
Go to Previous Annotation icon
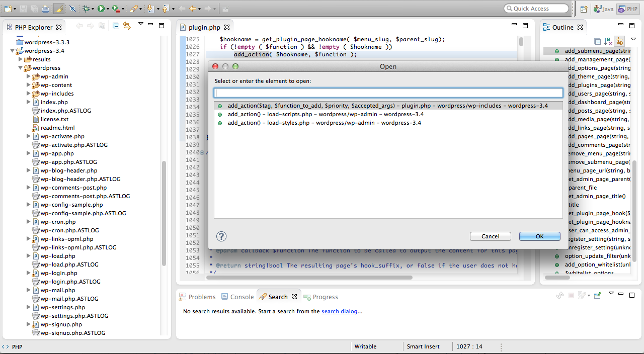click(x=165, y=9)
